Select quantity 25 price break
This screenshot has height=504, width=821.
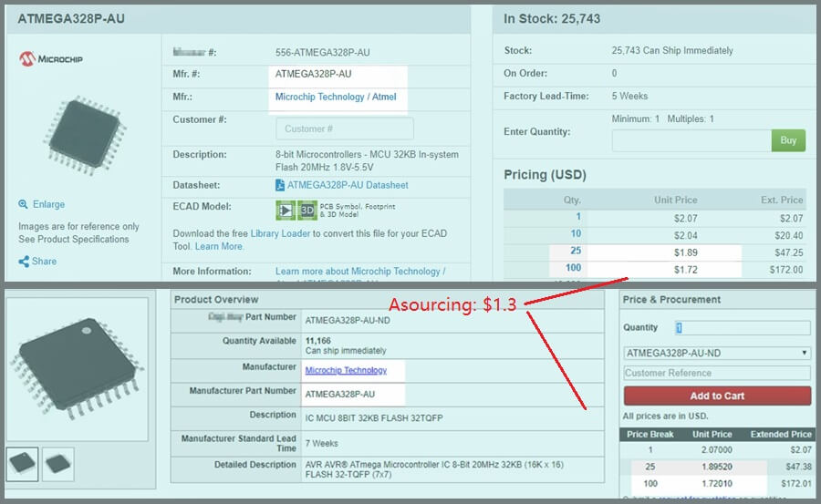tap(576, 251)
